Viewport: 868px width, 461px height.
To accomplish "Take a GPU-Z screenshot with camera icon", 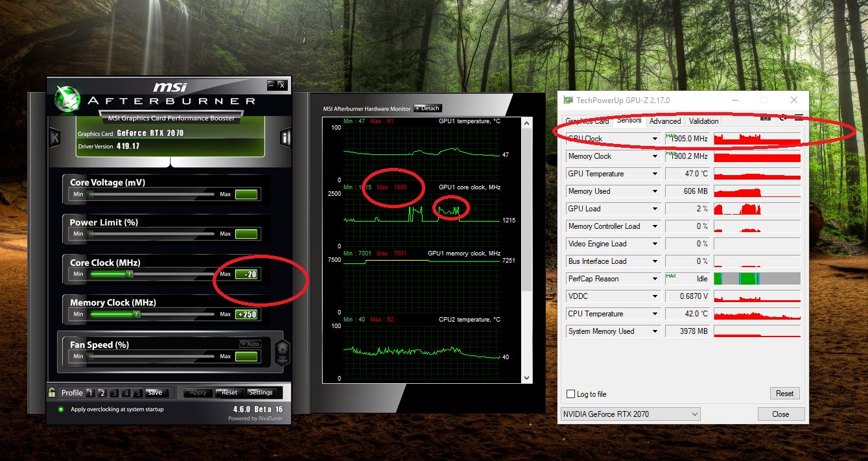I will pos(766,117).
